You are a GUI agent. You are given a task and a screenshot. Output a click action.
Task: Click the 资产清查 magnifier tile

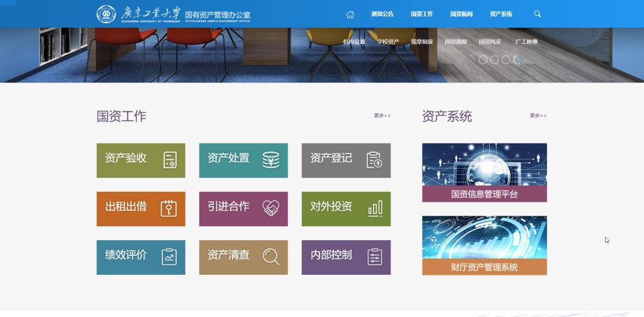click(243, 257)
